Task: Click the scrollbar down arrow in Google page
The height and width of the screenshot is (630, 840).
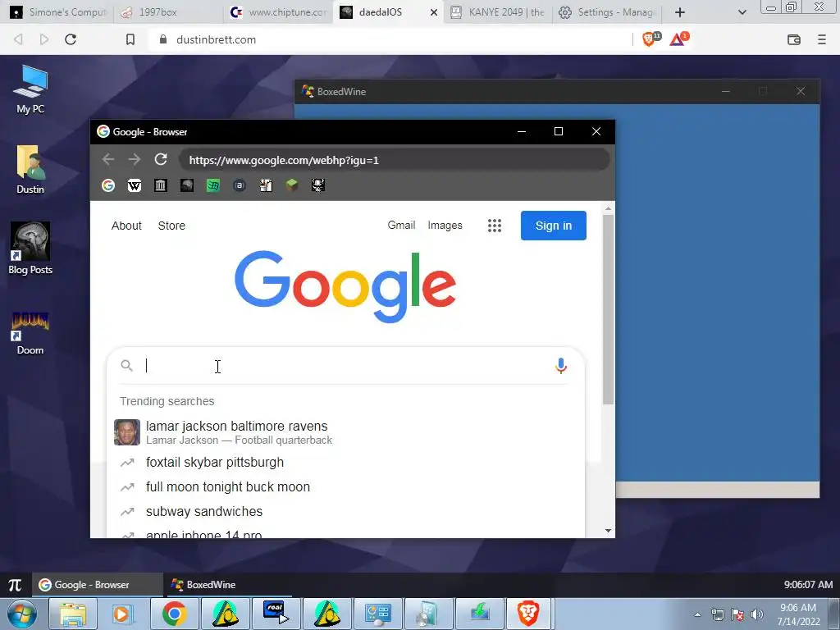Action: tap(608, 531)
